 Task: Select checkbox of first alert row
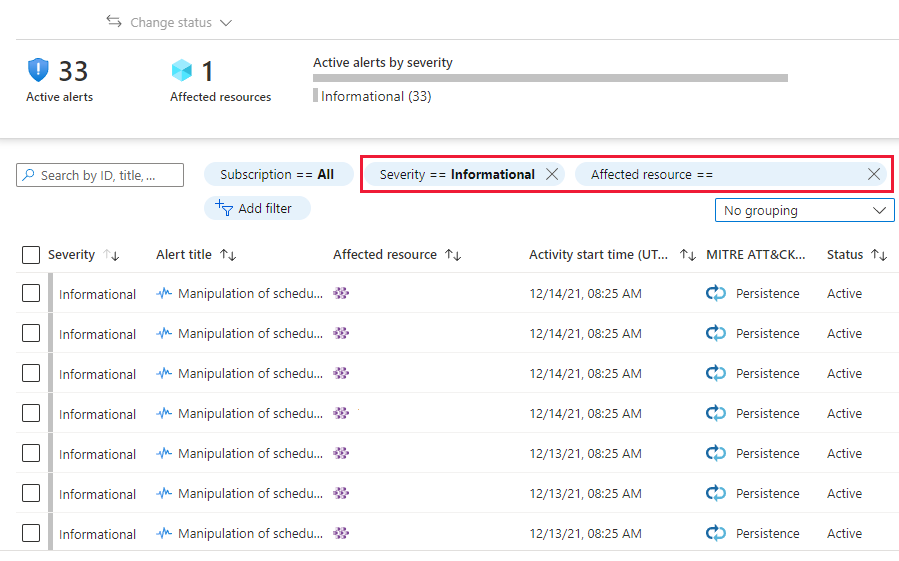pyautogui.click(x=31, y=293)
